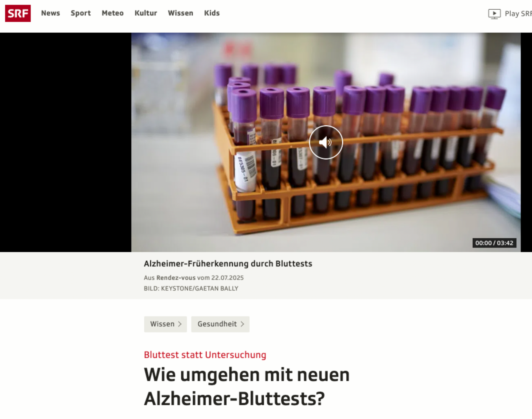Open the Rendez-vous programme link
The height and width of the screenshot is (419, 532).
coord(176,278)
